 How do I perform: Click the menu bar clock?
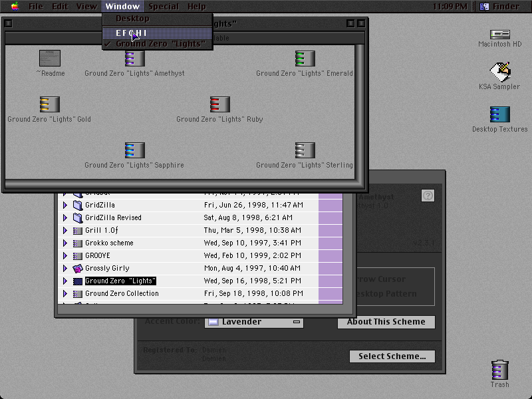(x=450, y=6)
